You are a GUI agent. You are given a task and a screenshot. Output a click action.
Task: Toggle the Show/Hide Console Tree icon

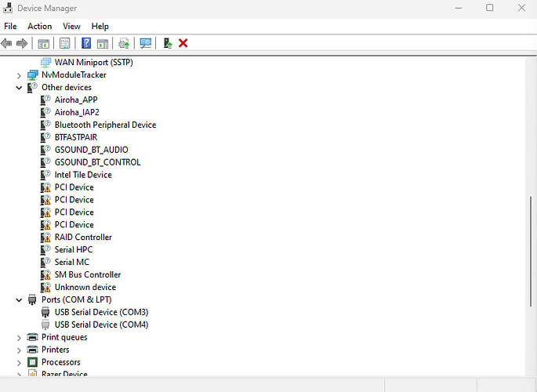tap(43, 43)
